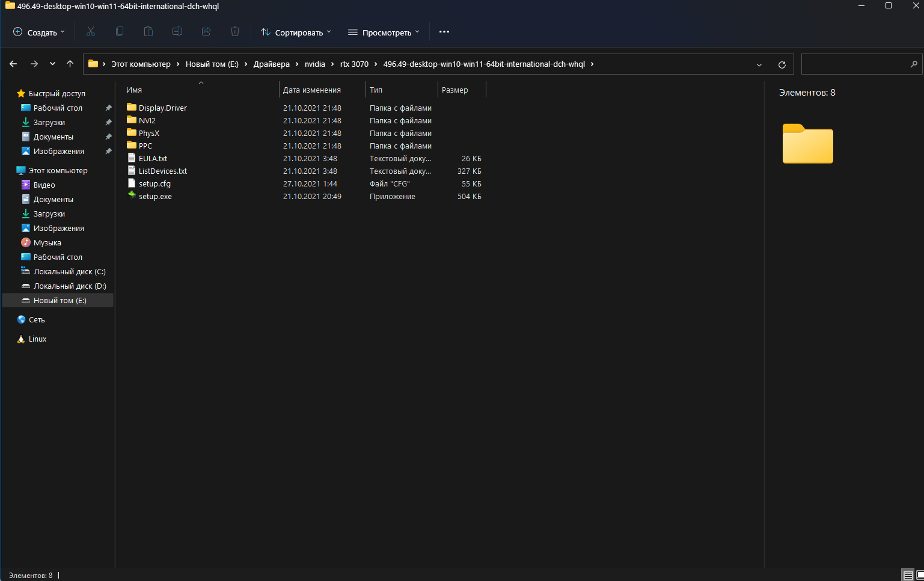Screen dimensions: 924x581
Task: Click the Delete trash icon
Action: pyautogui.click(x=235, y=32)
